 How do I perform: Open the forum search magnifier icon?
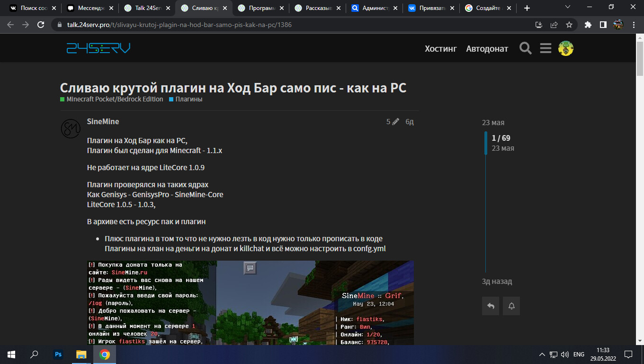[x=526, y=48]
